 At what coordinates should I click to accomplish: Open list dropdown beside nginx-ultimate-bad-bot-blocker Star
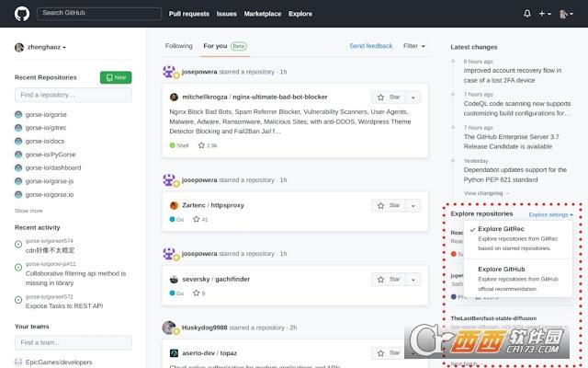pos(413,98)
